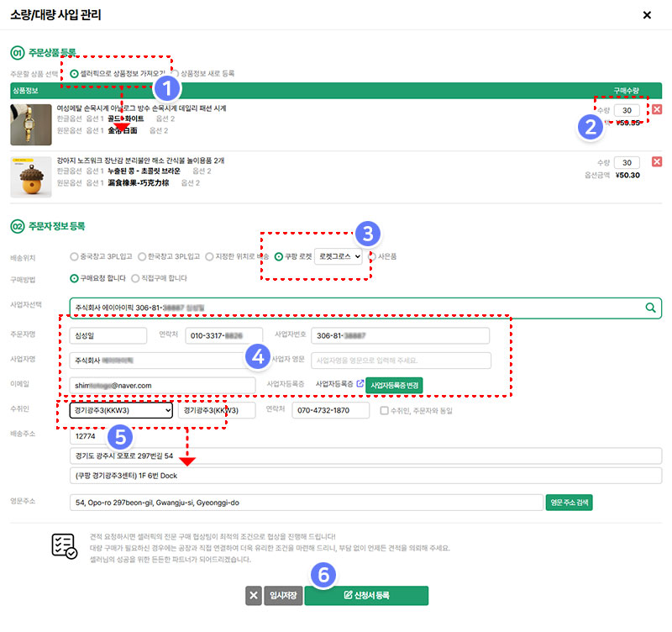Open the 로켓그로스 dropdown
The height and width of the screenshot is (632, 672).
tap(338, 256)
